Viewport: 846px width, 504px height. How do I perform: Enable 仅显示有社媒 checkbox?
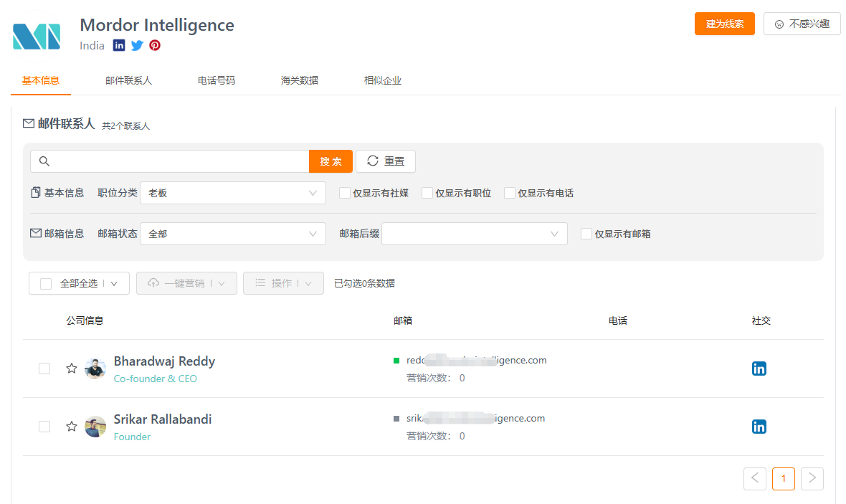tap(345, 193)
